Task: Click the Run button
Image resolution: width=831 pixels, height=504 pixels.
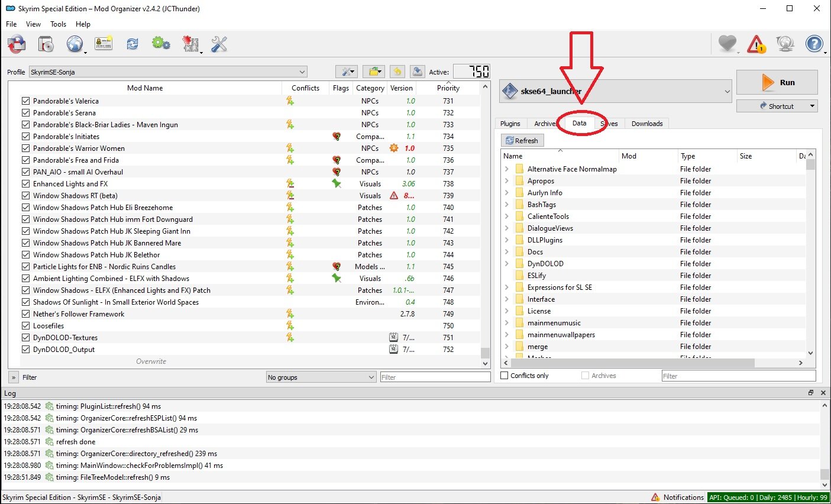Action: pyautogui.click(x=777, y=83)
